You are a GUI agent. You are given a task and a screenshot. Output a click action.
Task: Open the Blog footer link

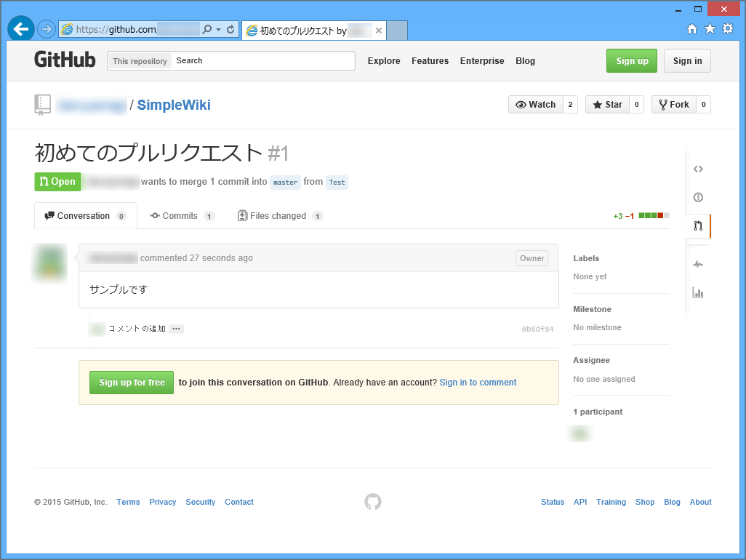672,502
